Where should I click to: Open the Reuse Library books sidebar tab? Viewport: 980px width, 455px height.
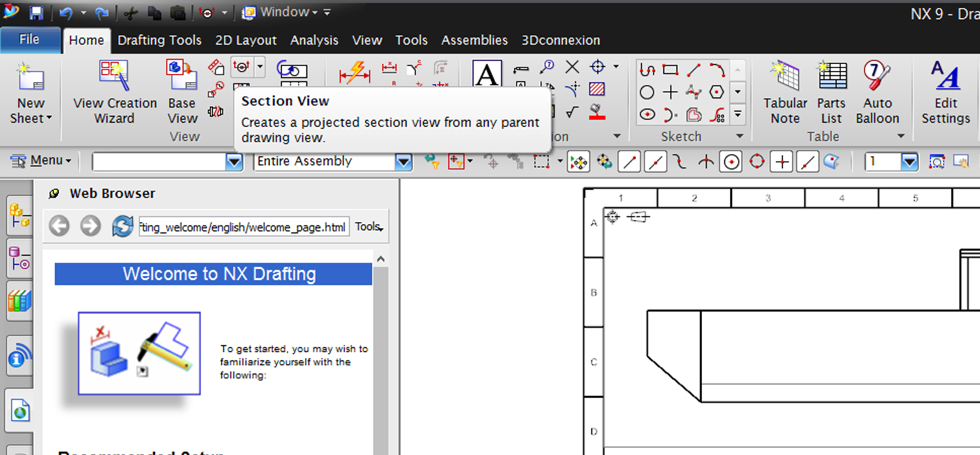click(x=19, y=302)
